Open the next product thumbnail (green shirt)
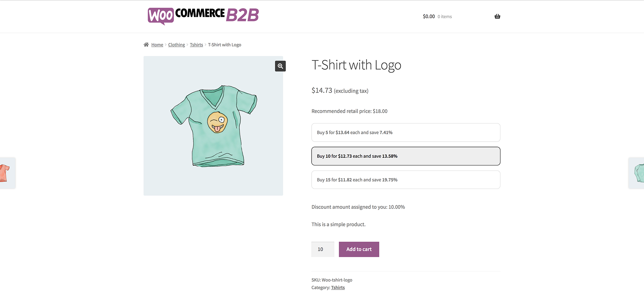 coord(637,173)
